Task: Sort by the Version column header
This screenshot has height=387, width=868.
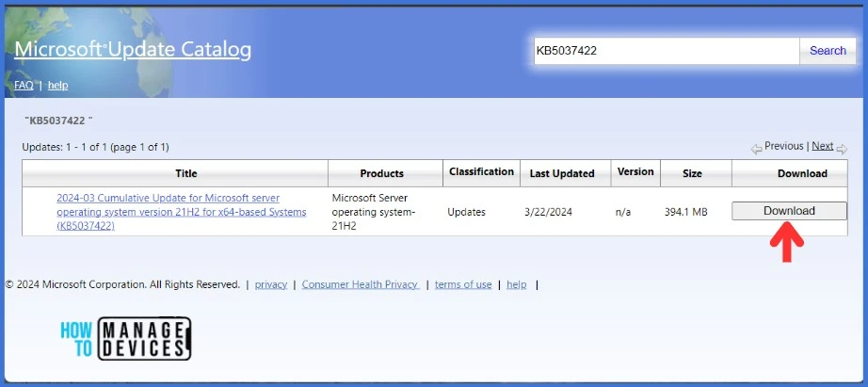Action: pos(635,172)
